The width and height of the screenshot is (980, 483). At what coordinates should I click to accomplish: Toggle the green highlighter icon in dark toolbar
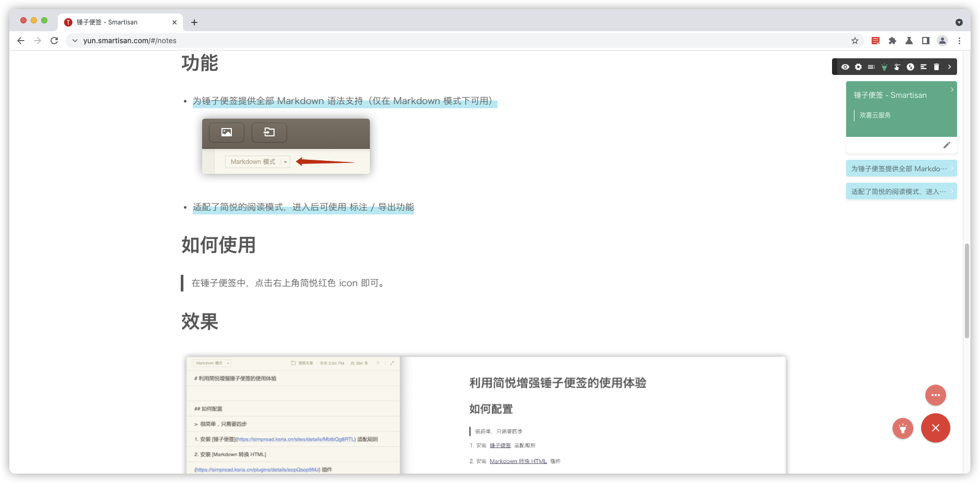[x=884, y=67]
